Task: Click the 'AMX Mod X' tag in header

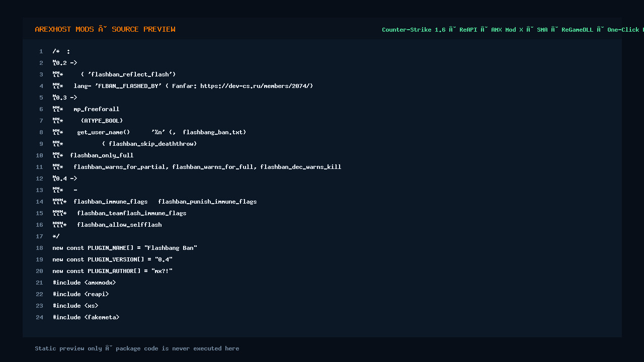Action: 507,30
